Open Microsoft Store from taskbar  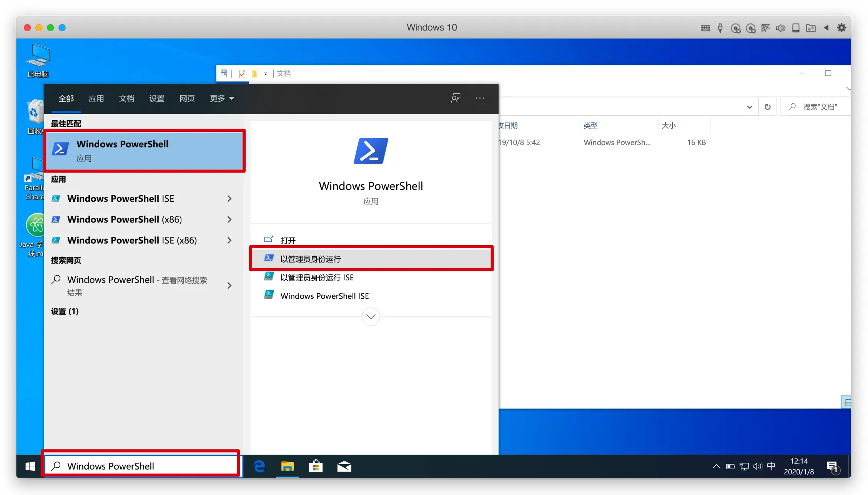tap(316, 467)
